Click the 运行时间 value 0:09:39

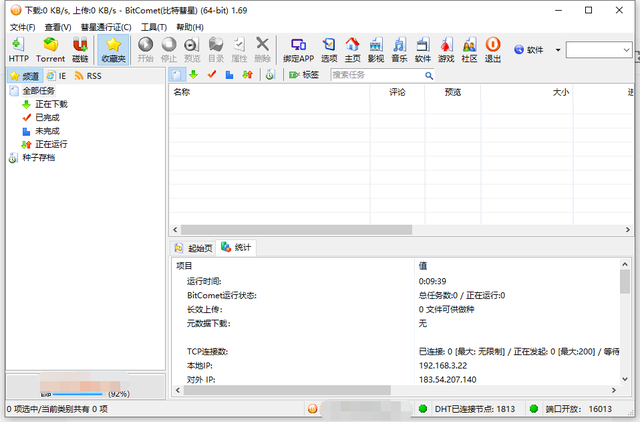coord(432,281)
